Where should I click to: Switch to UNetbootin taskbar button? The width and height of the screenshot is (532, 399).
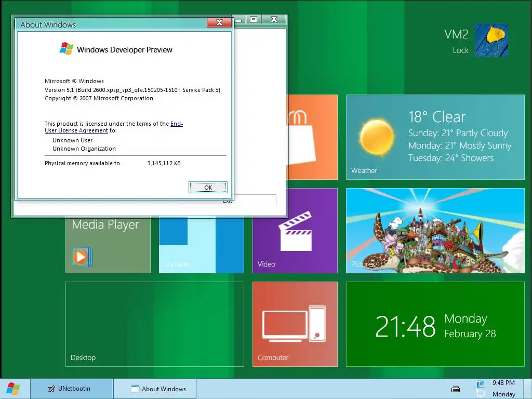[x=72, y=389]
